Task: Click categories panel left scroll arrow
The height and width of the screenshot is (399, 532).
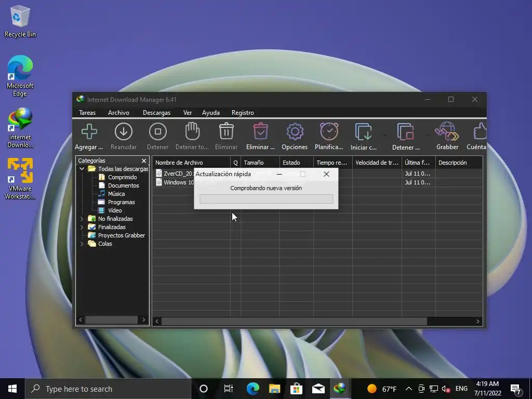Action: (81, 320)
